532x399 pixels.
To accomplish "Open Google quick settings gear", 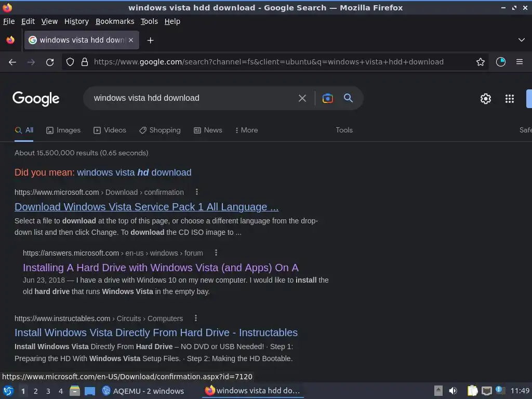I will tap(486, 99).
